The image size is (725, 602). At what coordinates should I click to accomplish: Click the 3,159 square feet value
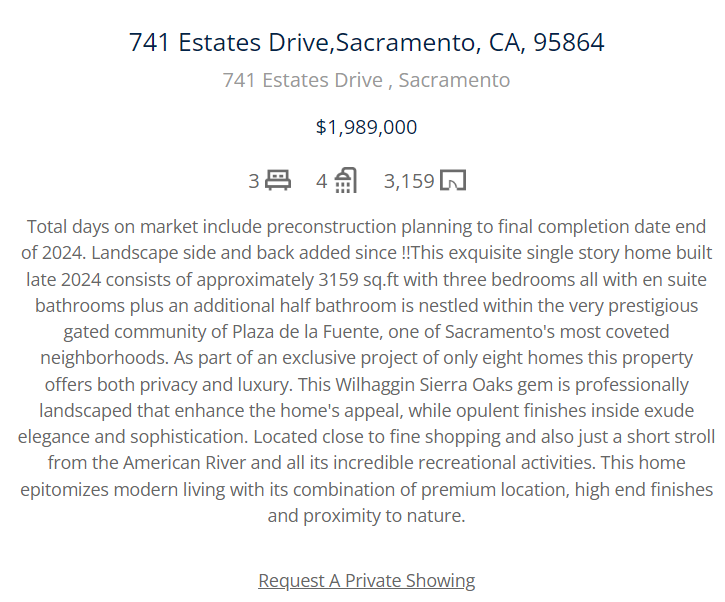pos(409,181)
